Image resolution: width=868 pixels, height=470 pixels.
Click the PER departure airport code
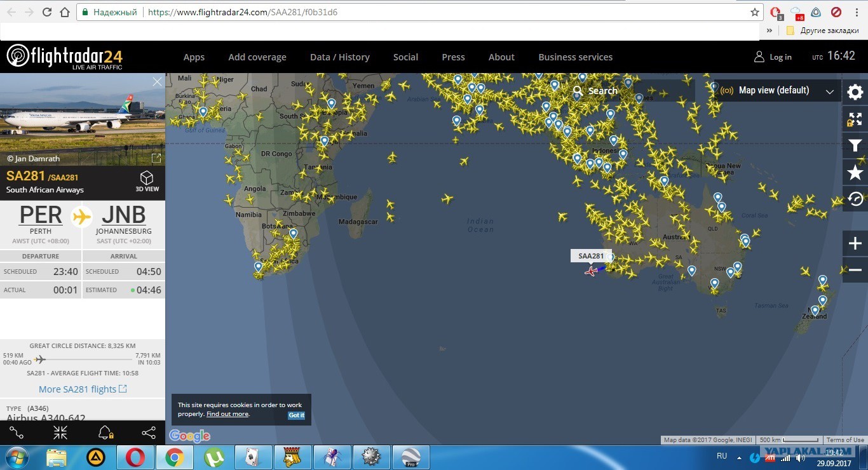pos(41,215)
